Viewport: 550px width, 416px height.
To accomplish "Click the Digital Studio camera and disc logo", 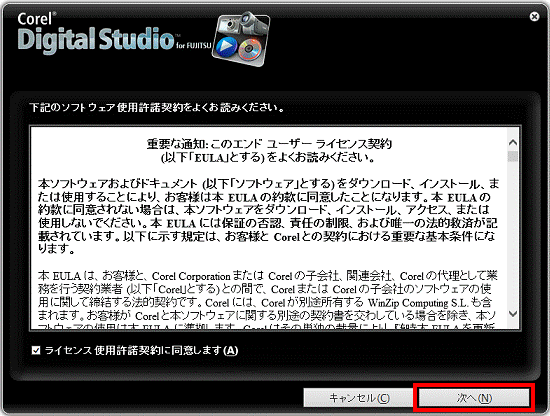I will click(241, 39).
